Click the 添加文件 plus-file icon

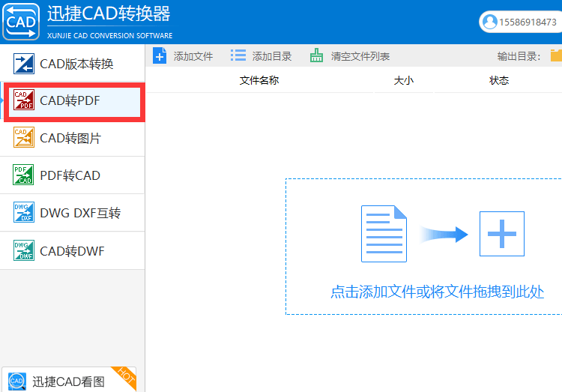[160, 55]
